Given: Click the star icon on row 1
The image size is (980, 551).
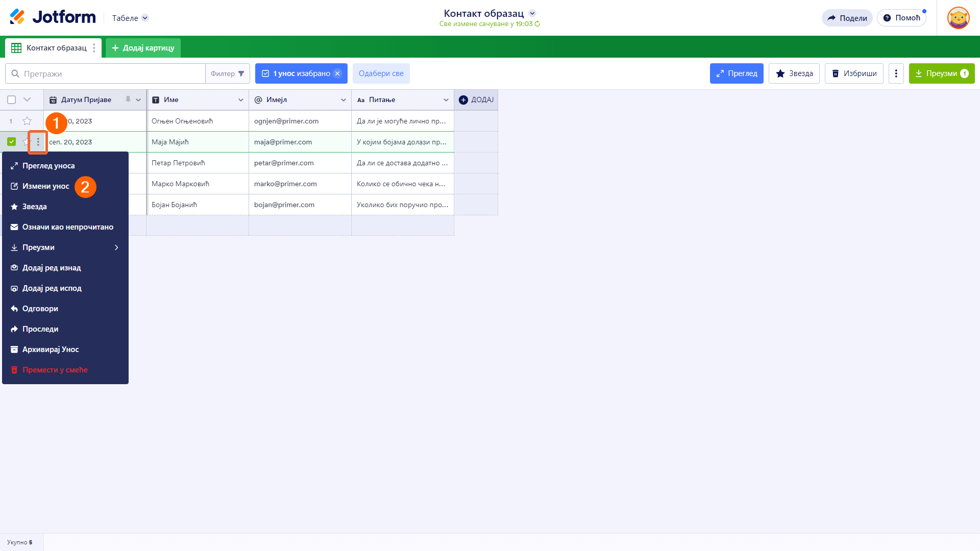Looking at the screenshot, I should (x=27, y=121).
